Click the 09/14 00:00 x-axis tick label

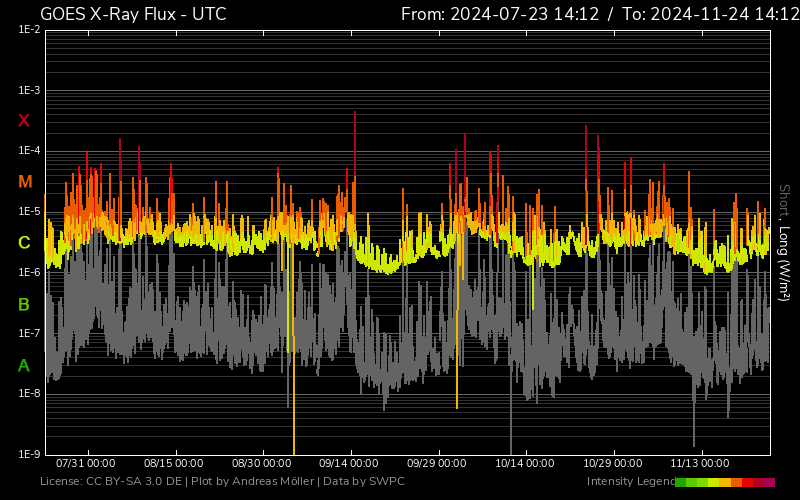pos(349,463)
